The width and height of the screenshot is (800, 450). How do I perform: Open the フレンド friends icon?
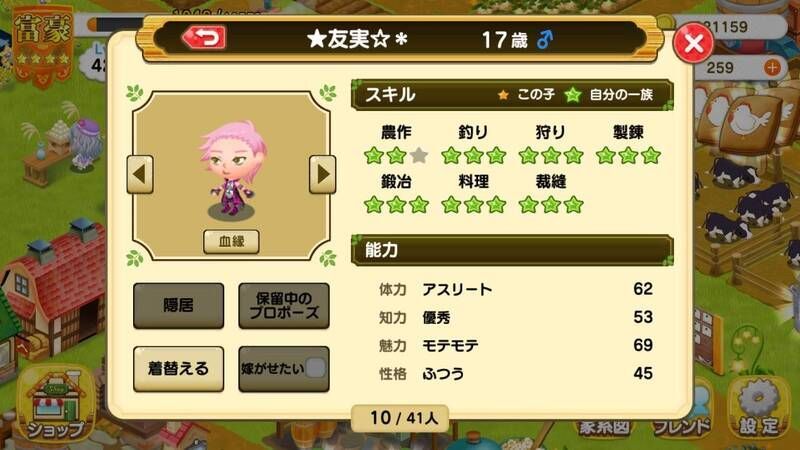pyautogui.click(x=682, y=416)
